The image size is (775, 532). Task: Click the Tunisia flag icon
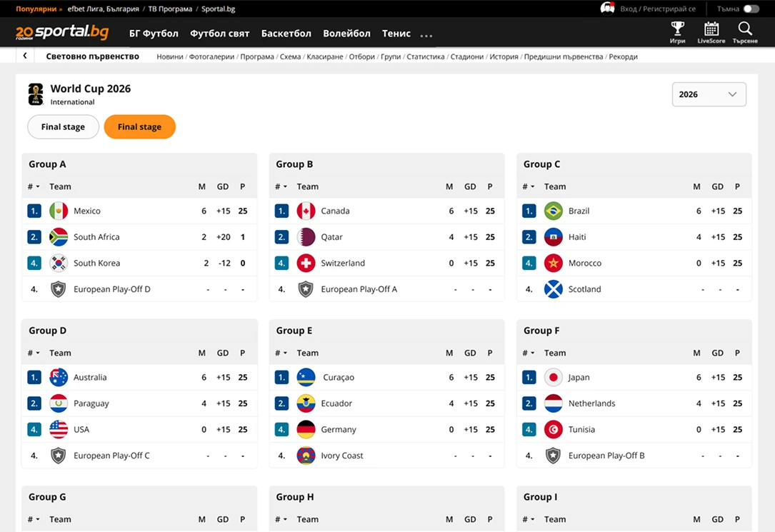pyautogui.click(x=554, y=430)
